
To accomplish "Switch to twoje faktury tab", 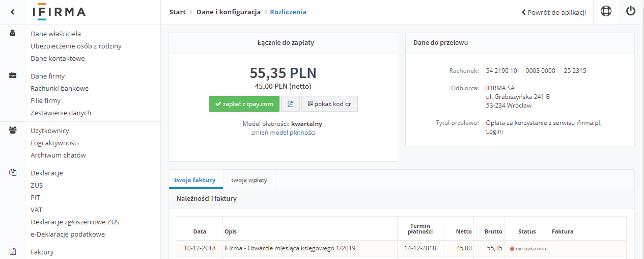I will [x=195, y=179].
